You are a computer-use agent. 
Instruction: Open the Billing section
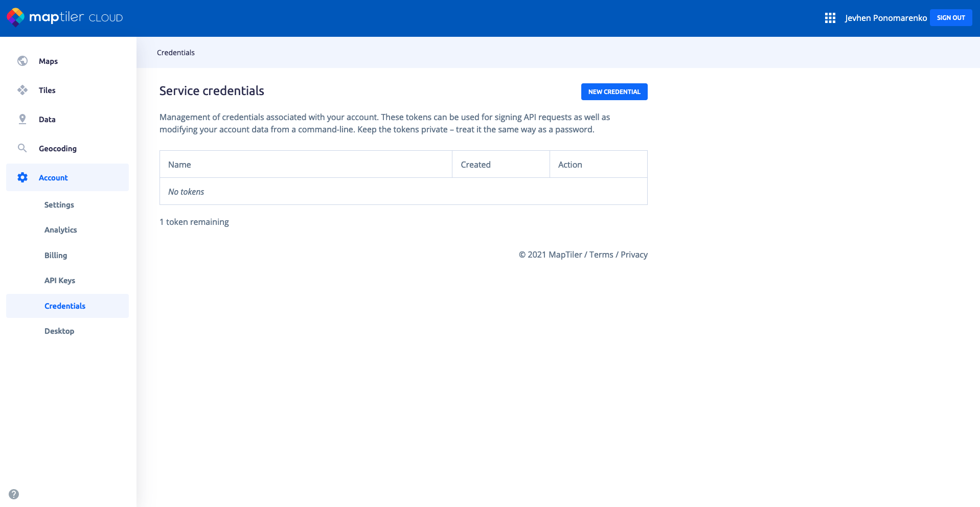coord(56,256)
